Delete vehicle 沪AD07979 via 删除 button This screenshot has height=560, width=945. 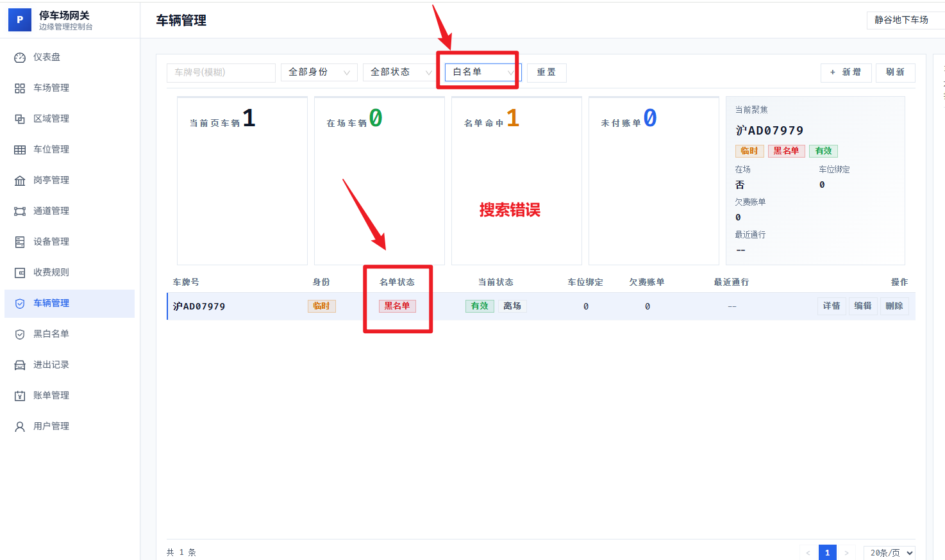[894, 306]
